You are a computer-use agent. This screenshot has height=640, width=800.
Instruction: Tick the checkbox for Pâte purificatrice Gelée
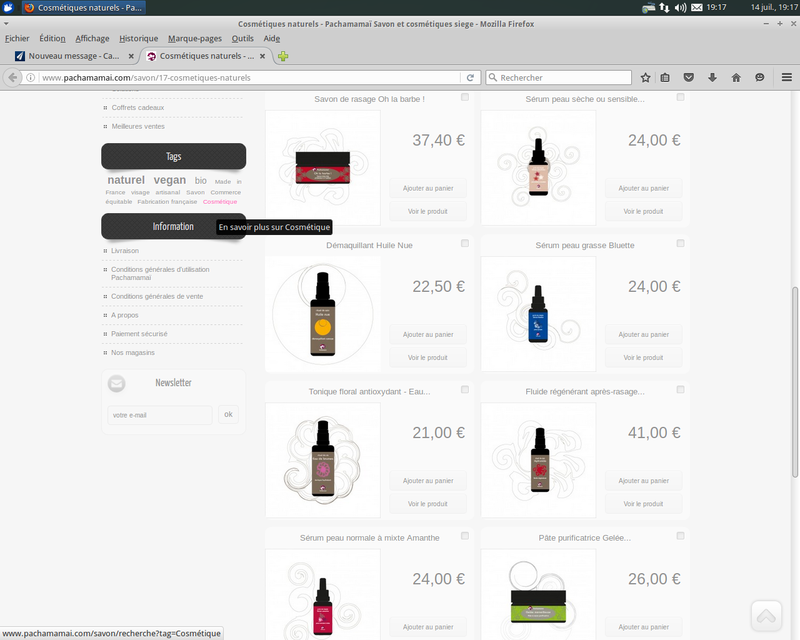point(680,536)
